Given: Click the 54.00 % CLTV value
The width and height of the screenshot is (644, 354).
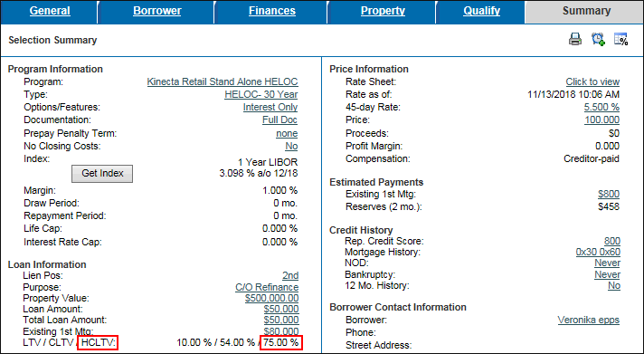Looking at the screenshot, I should pos(237,342).
